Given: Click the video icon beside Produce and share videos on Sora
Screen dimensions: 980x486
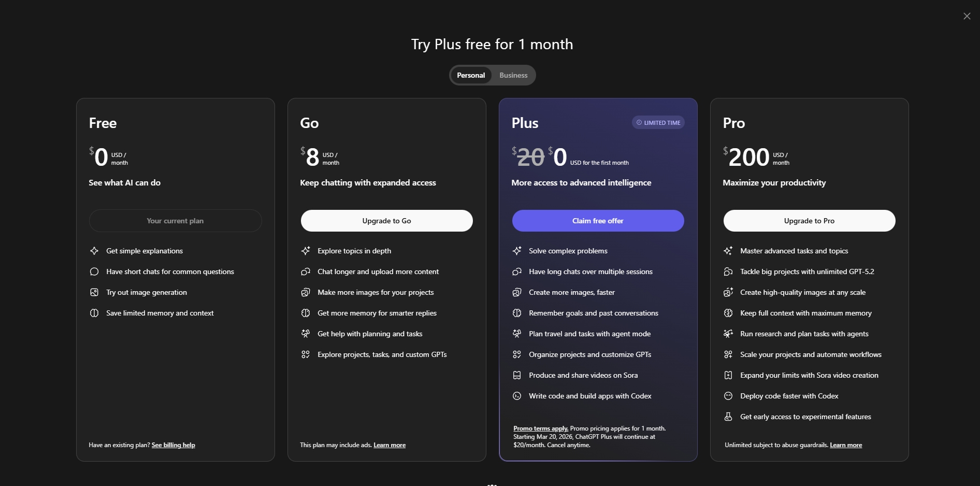Looking at the screenshot, I should (517, 375).
